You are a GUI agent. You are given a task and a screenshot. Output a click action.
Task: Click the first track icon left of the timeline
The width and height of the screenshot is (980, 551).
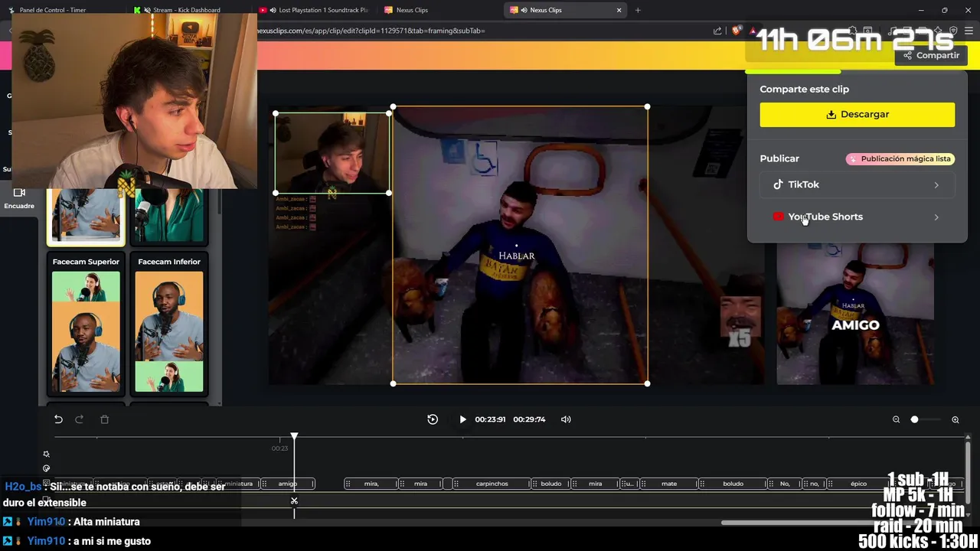pyautogui.click(x=47, y=454)
